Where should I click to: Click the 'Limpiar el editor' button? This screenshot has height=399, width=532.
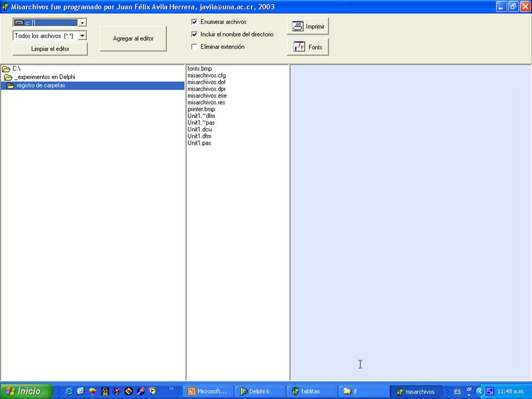pyautogui.click(x=50, y=49)
